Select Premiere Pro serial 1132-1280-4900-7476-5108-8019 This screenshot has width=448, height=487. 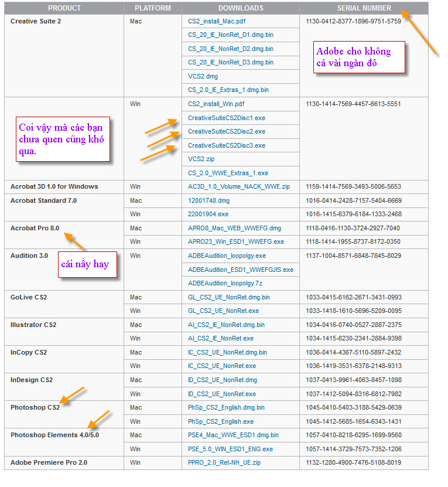354,463
